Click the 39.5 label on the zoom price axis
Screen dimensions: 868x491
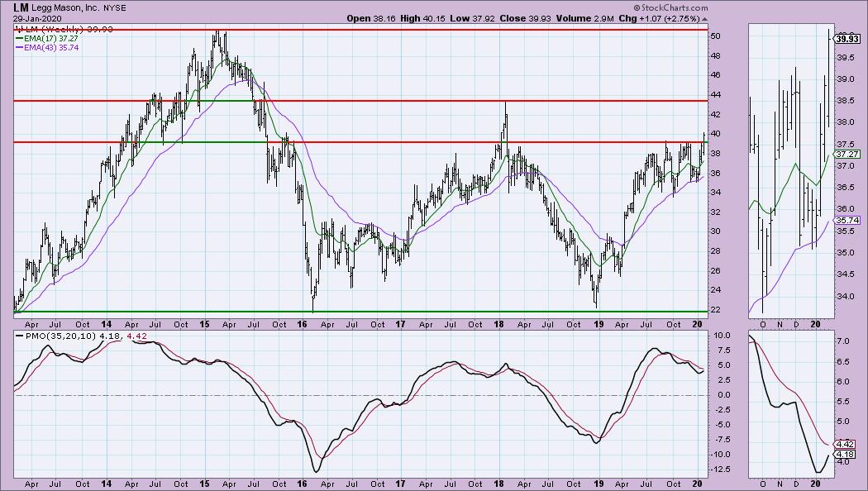pos(845,58)
